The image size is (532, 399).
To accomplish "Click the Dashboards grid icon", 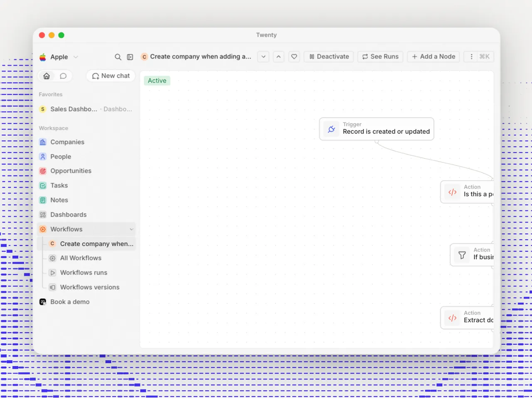I will (43, 214).
